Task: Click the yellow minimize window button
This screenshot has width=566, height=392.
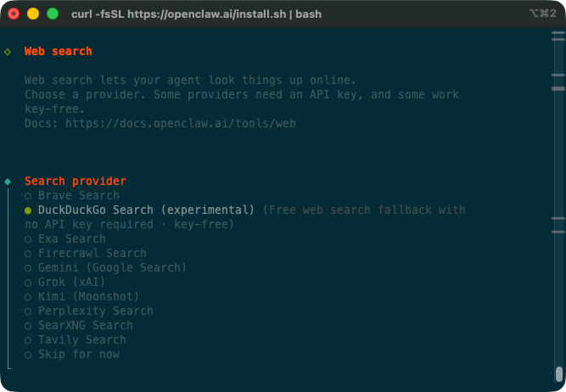Action: pyautogui.click(x=33, y=14)
